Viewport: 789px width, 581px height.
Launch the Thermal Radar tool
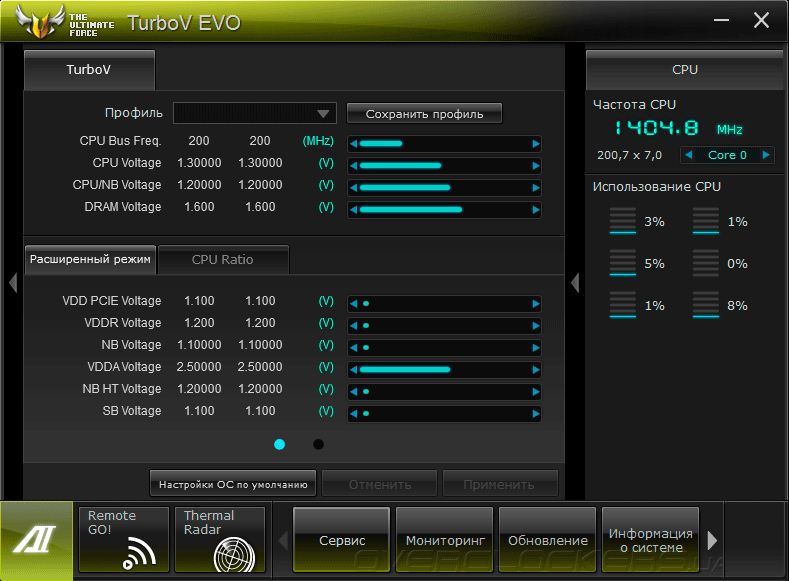point(220,540)
